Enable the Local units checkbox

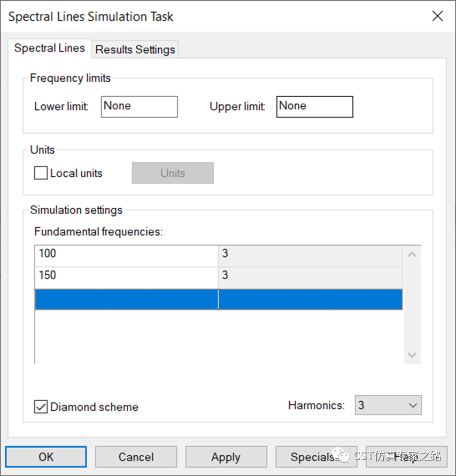(x=41, y=173)
